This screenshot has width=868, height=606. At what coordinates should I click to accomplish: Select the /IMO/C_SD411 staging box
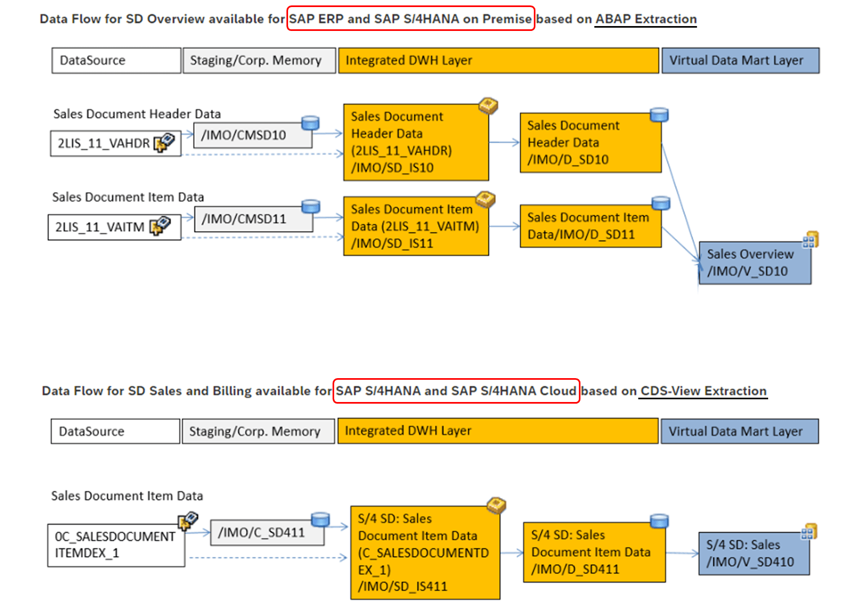(x=267, y=533)
